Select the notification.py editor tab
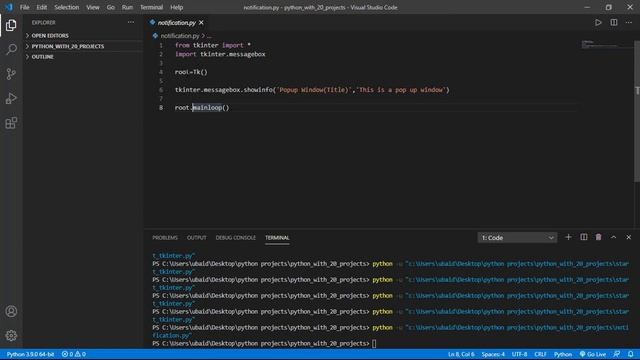 (x=176, y=23)
